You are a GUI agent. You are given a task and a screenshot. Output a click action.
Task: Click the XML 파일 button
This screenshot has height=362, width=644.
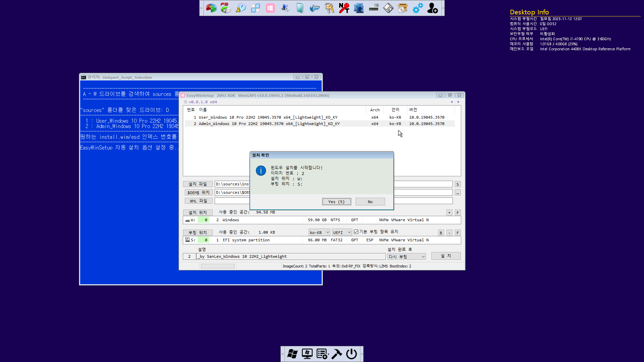198,201
